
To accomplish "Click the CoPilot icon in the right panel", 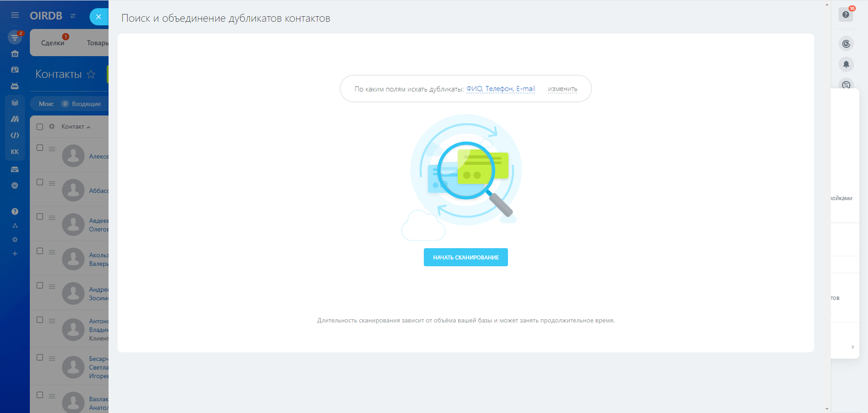I will [x=846, y=44].
